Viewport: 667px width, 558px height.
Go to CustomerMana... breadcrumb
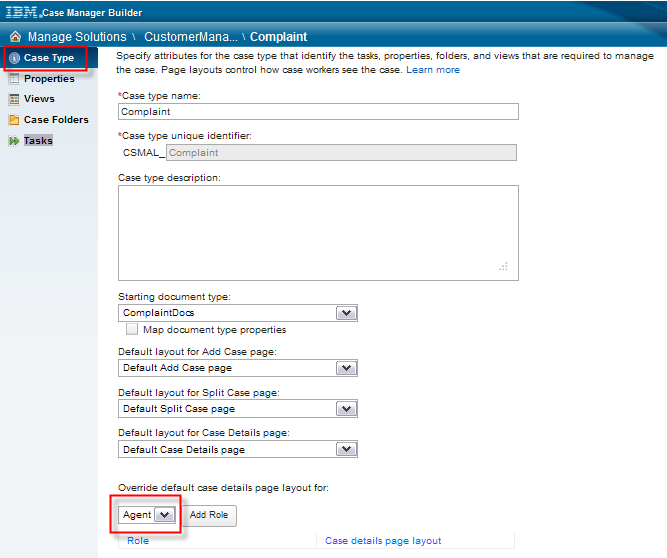[x=191, y=37]
